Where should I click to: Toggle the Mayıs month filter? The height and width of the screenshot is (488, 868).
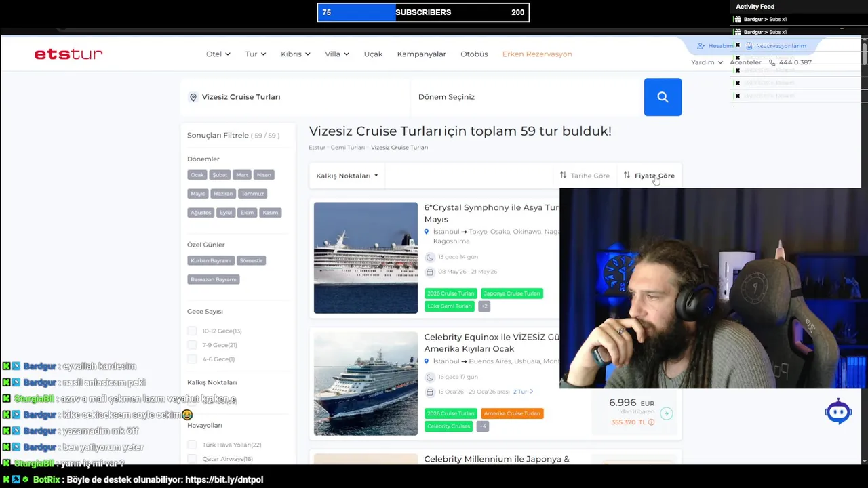click(x=197, y=194)
